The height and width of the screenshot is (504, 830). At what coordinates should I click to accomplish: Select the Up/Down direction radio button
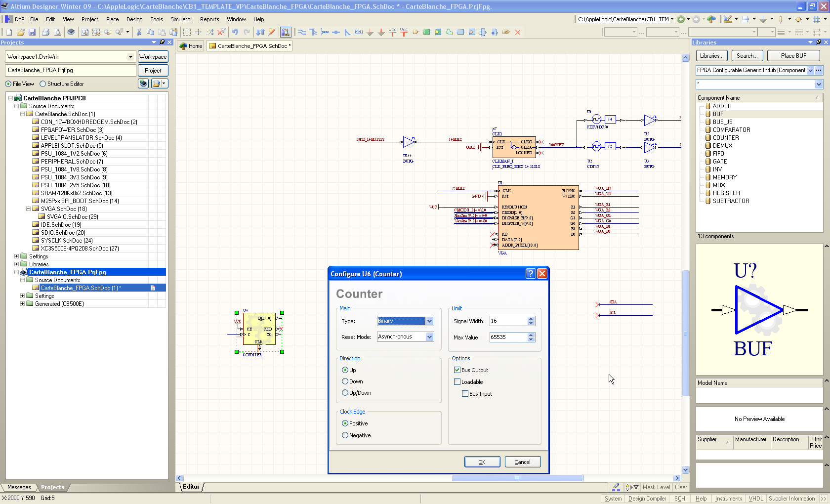pos(345,393)
